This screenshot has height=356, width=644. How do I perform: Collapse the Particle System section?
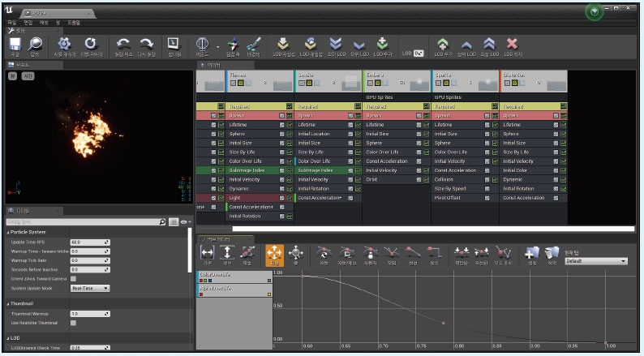coord(8,233)
